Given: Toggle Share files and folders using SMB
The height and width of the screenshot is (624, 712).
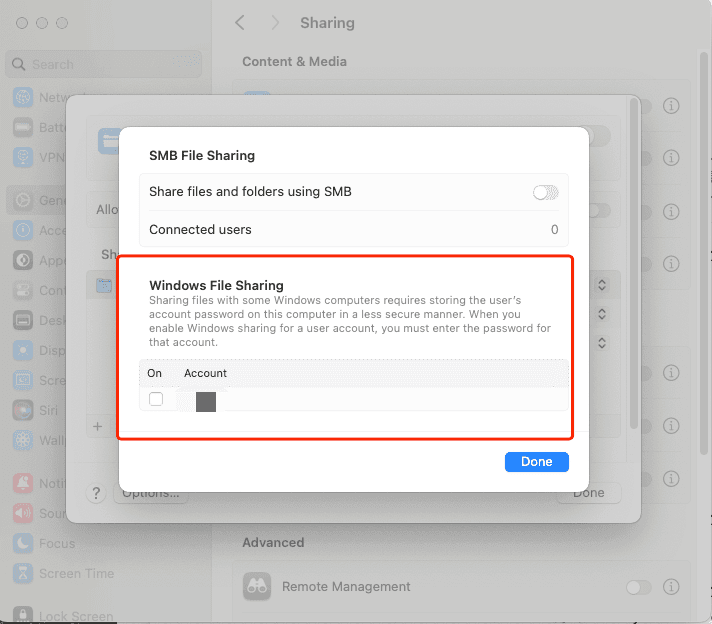Looking at the screenshot, I should tap(545, 193).
